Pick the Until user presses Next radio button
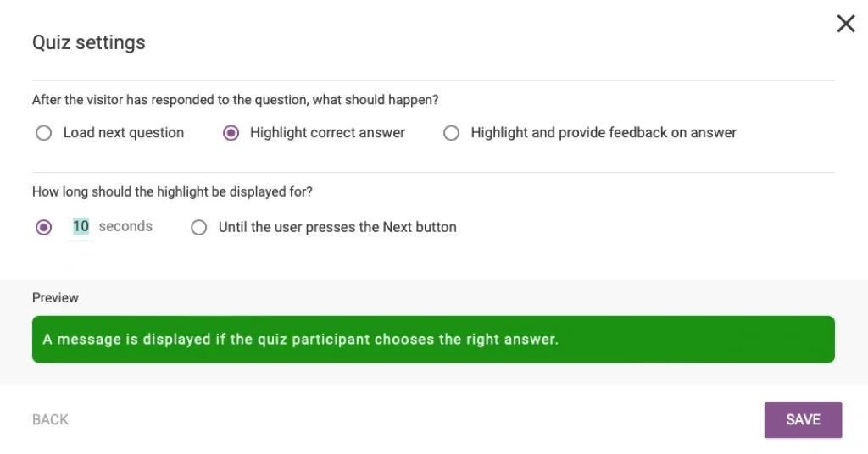Image resolution: width=868 pixels, height=454 pixels. pos(198,227)
